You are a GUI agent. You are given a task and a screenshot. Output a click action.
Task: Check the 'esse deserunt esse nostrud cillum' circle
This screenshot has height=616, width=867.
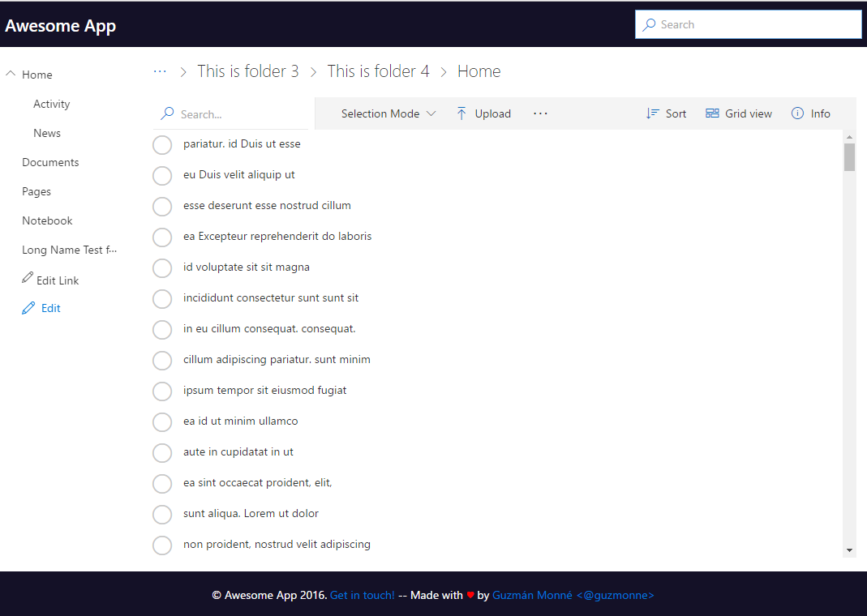(162, 207)
